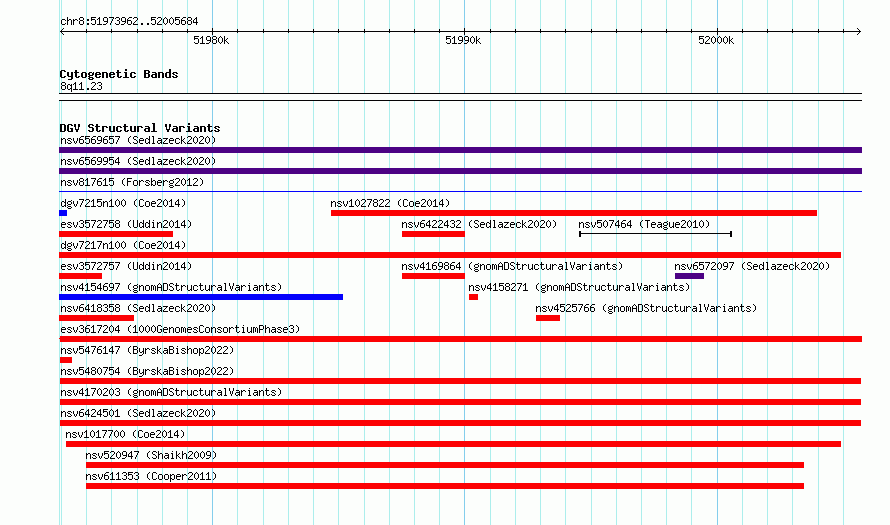The image size is (890, 525).
Task: Click nsv4525766 (gnomADStructuralVariants) label
Action: click(x=646, y=308)
